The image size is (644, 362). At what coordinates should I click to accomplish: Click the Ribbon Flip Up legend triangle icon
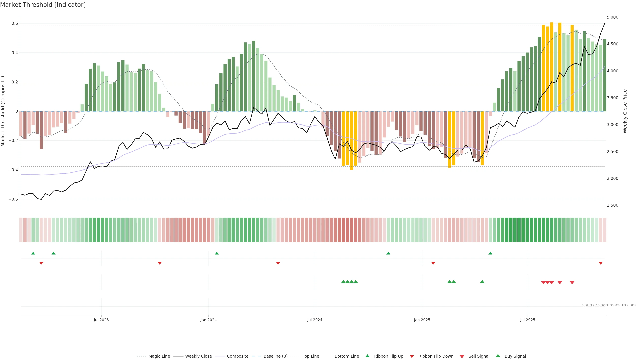click(x=367, y=356)
